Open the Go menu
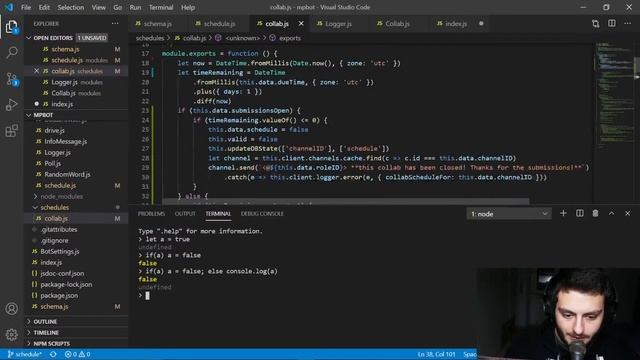The width and height of the screenshot is (640, 360). click(x=118, y=7)
